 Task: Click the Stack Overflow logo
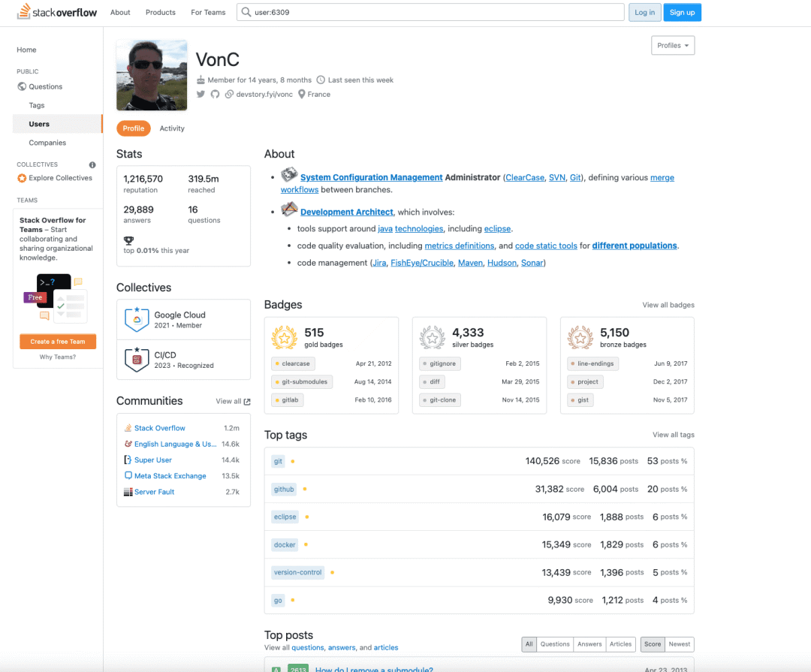coord(57,12)
